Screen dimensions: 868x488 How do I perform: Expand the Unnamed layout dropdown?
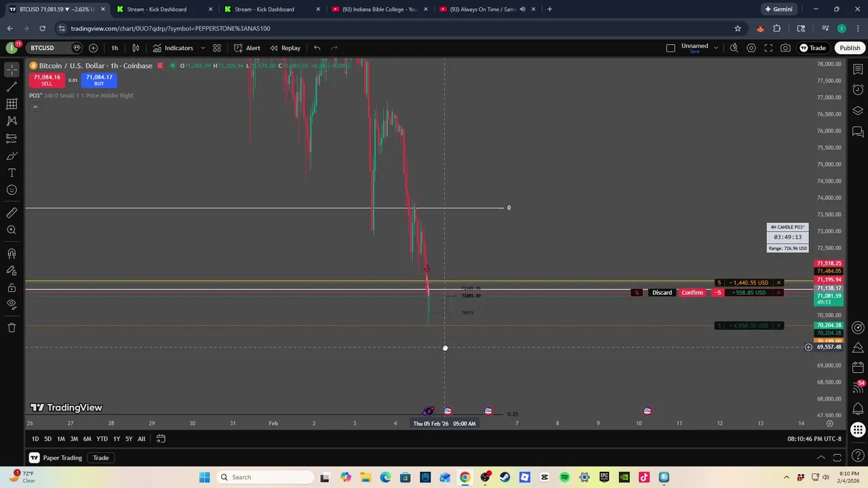(715, 47)
